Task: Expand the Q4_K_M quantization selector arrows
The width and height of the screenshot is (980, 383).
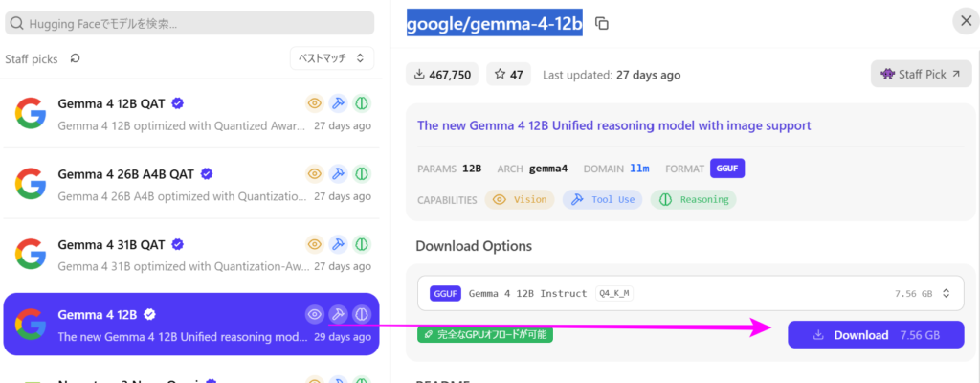Action: (x=947, y=294)
